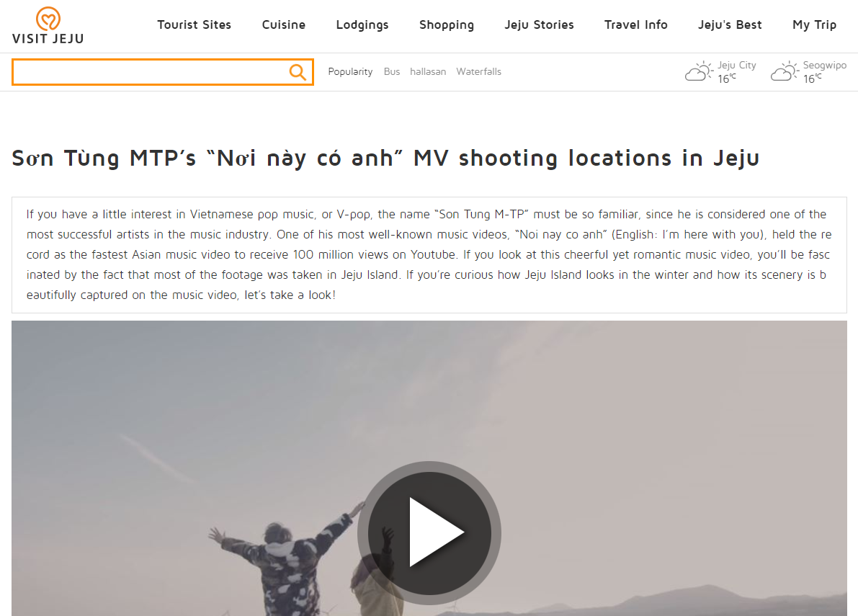
Task: Click inside the search input field
Action: click(144, 72)
